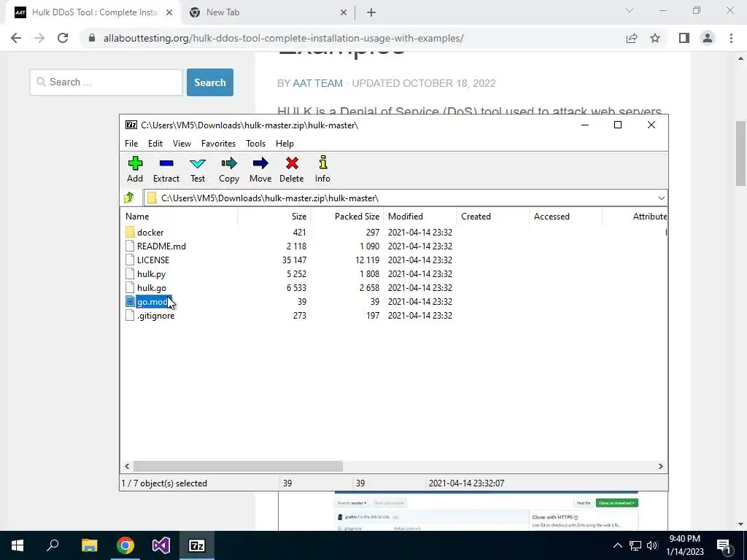The height and width of the screenshot is (560, 747).
Task: Click the right arrow of horizontal scrollbar
Action: (x=660, y=466)
